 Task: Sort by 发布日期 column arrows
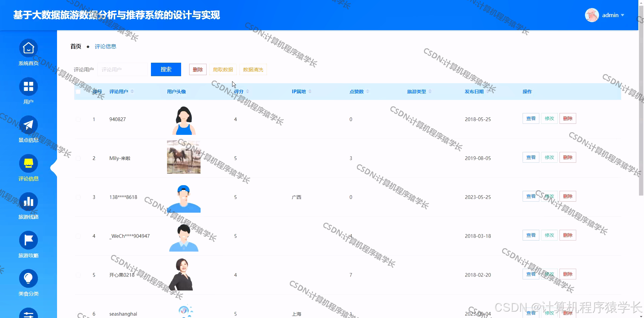click(x=488, y=91)
